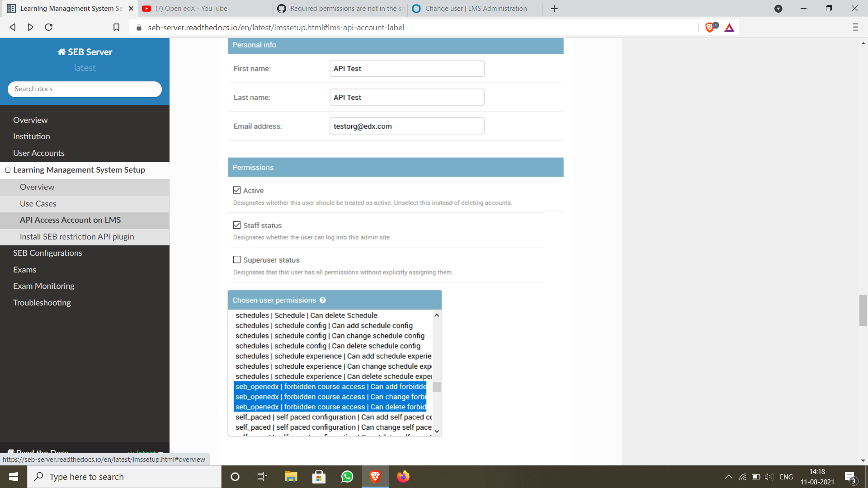Open the Brave Shields panel
This screenshot has width=868, height=488.
pyautogui.click(x=710, y=28)
